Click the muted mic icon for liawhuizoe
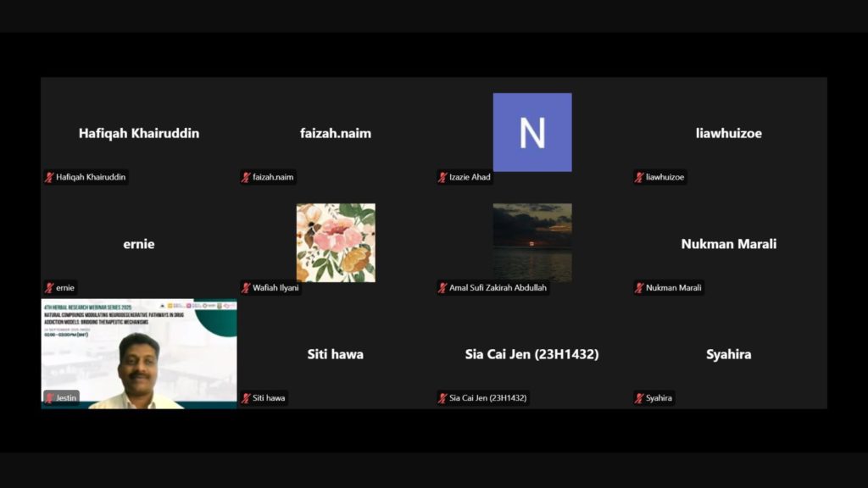 pyautogui.click(x=640, y=177)
